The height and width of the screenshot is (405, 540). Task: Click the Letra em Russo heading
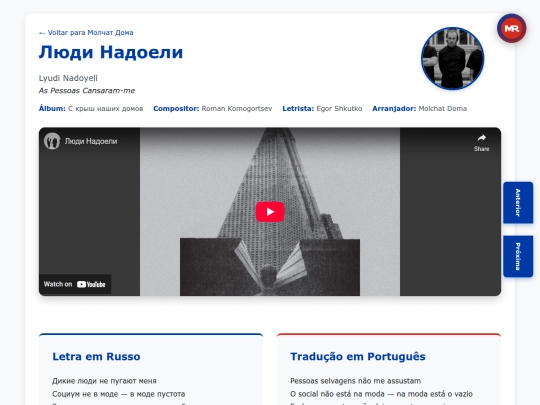tap(96, 356)
